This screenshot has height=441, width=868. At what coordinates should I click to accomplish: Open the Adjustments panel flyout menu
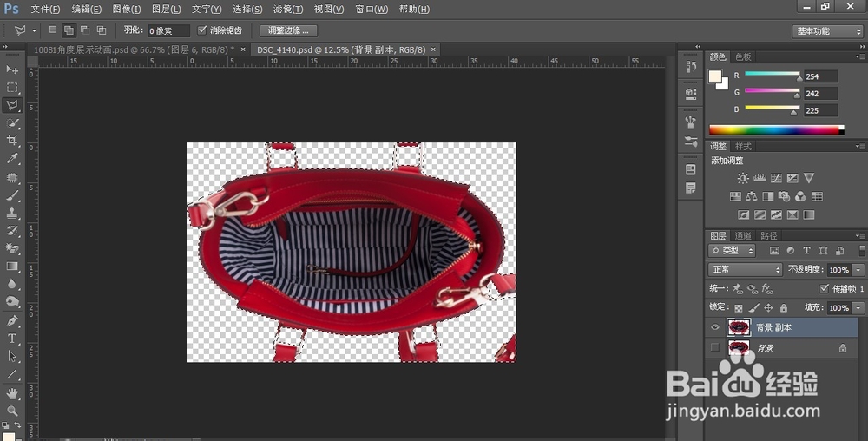pos(860,146)
